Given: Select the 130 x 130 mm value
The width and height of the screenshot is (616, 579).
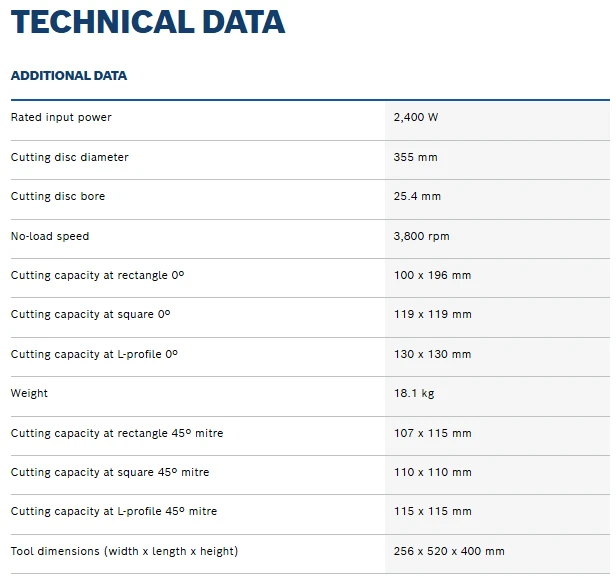Looking at the screenshot, I should tap(433, 354).
